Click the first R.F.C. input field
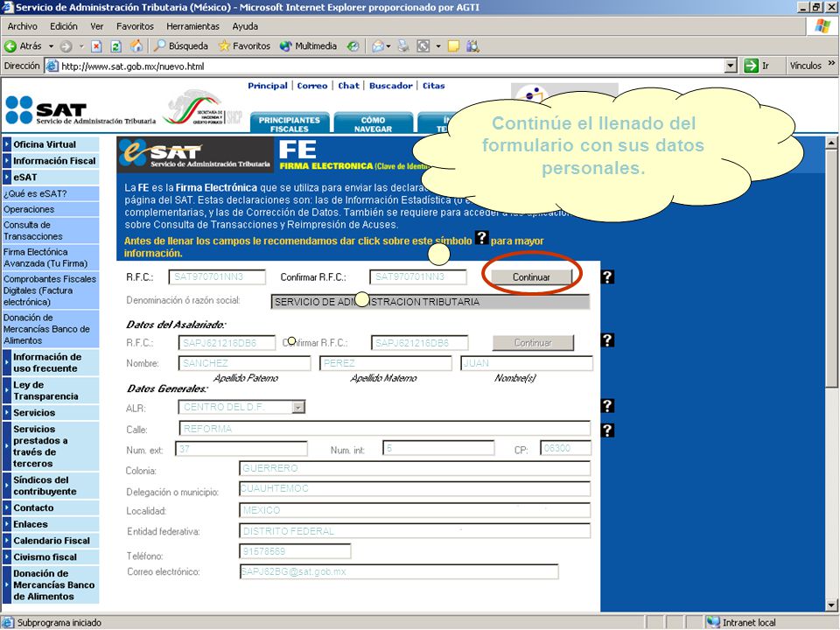Viewport: 840px width, 630px height. click(218, 277)
